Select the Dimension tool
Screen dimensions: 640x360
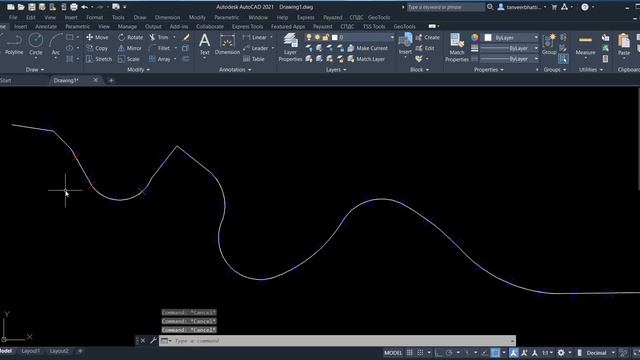[x=227, y=44]
